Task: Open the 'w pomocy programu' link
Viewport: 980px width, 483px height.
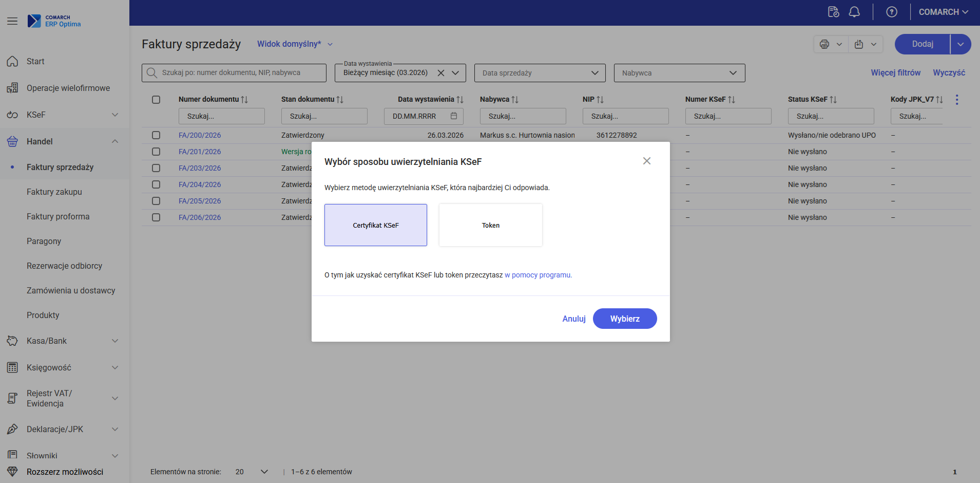Action: tap(538, 275)
